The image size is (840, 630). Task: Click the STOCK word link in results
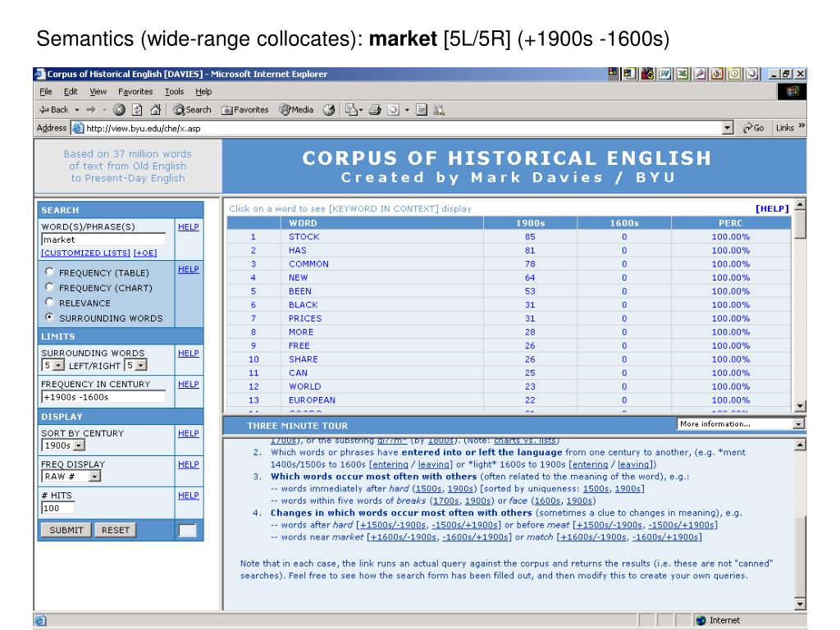(304, 237)
